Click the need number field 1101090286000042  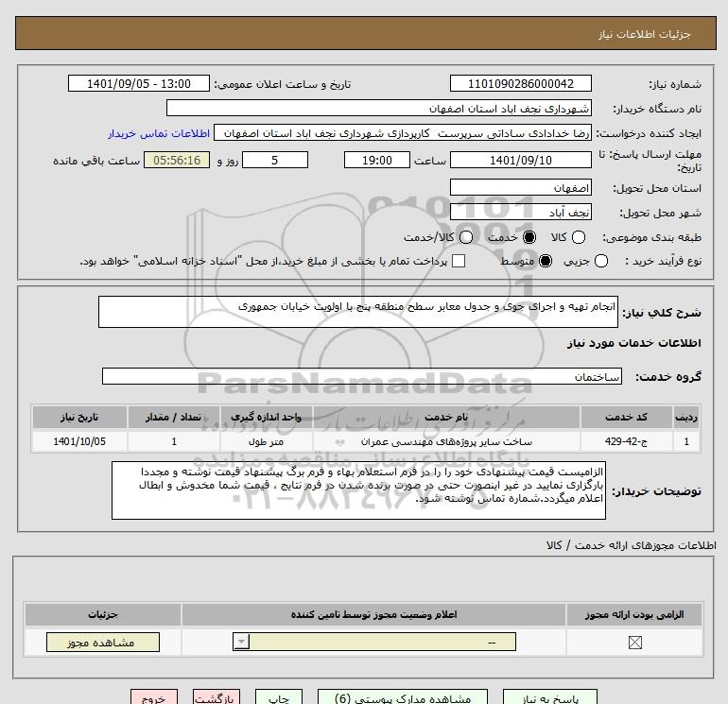pyautogui.click(x=520, y=83)
